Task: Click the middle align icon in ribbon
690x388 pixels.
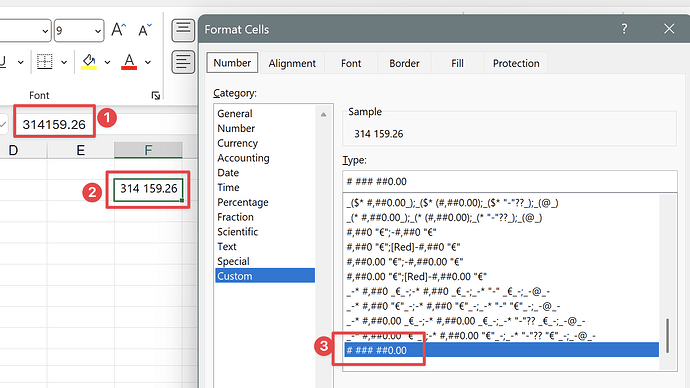Action: click(183, 30)
